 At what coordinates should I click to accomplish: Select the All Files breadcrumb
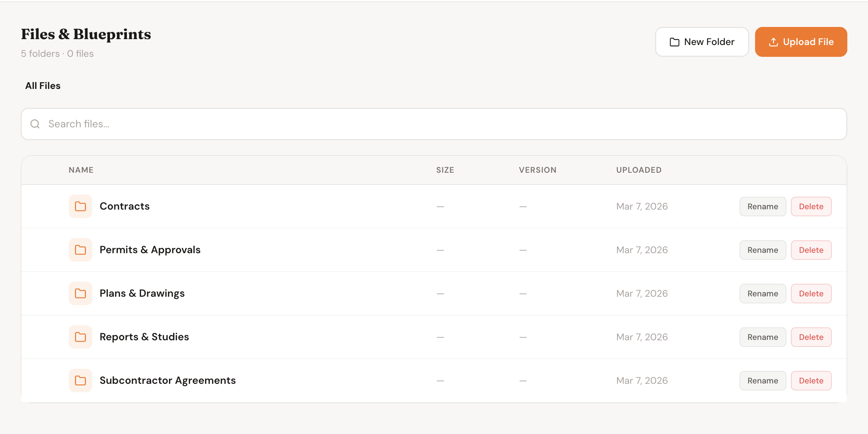tap(42, 86)
